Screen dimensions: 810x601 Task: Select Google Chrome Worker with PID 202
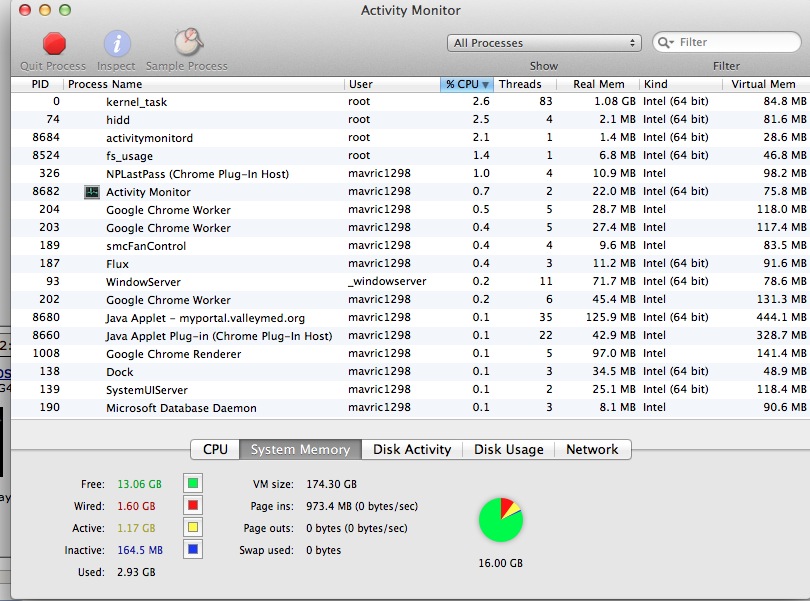pos(411,300)
